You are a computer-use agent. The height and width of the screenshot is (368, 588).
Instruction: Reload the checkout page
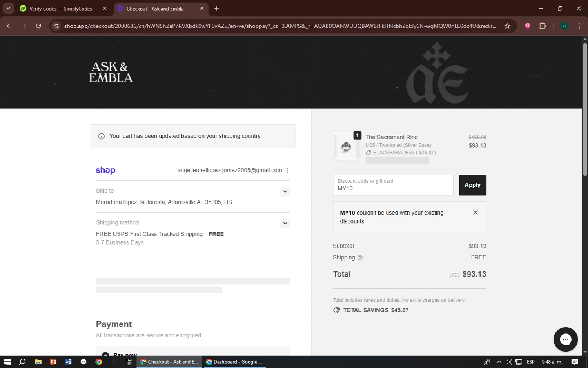point(38,26)
